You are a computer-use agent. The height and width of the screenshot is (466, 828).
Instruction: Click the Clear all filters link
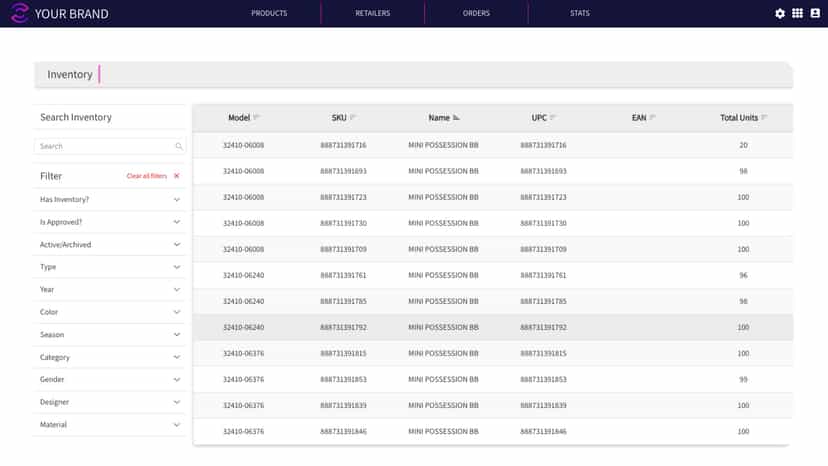(147, 176)
